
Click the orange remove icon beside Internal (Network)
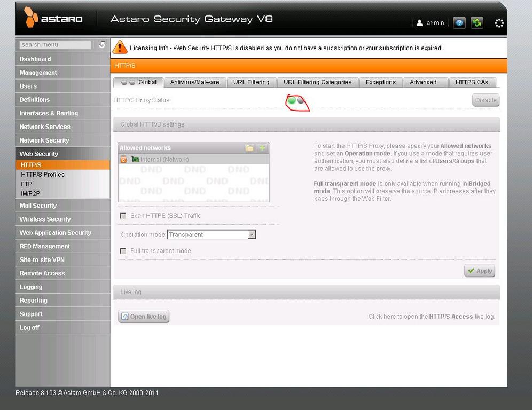pos(123,160)
